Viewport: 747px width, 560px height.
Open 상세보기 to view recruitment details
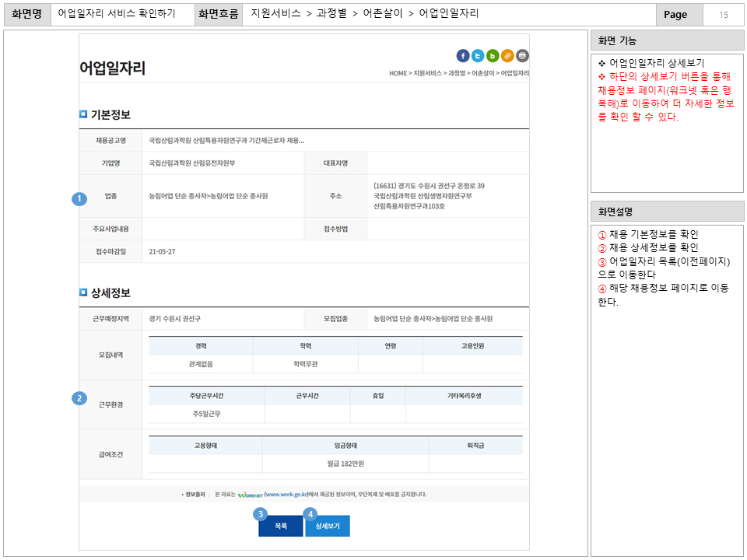pyautogui.click(x=327, y=526)
